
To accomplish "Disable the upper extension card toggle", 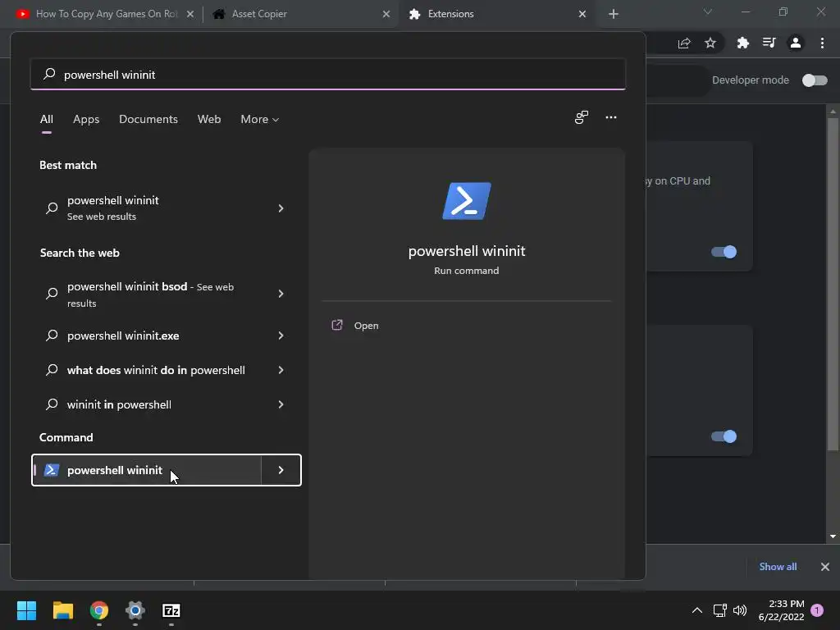I will tap(724, 252).
